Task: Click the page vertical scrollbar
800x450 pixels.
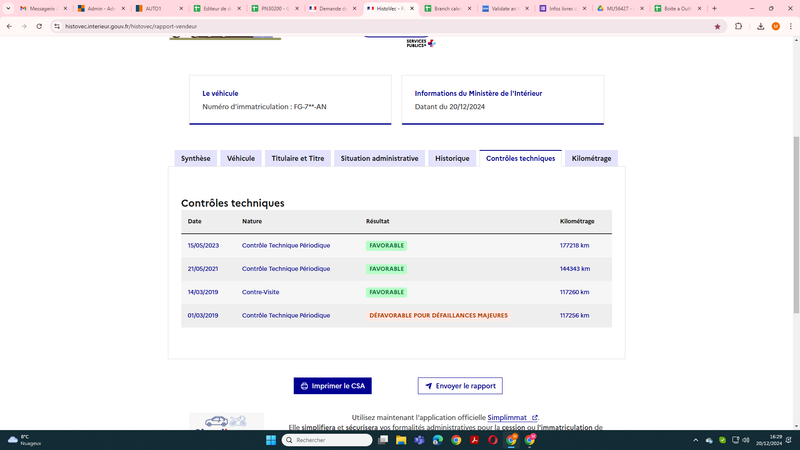Action: click(796, 224)
